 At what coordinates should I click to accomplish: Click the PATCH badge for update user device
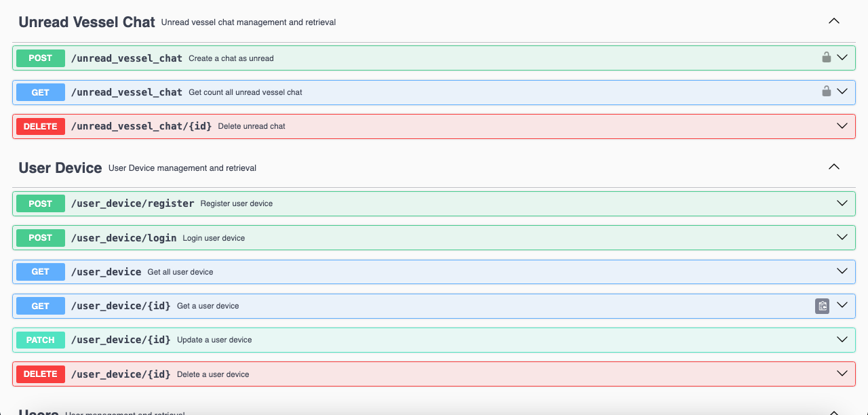(x=41, y=340)
